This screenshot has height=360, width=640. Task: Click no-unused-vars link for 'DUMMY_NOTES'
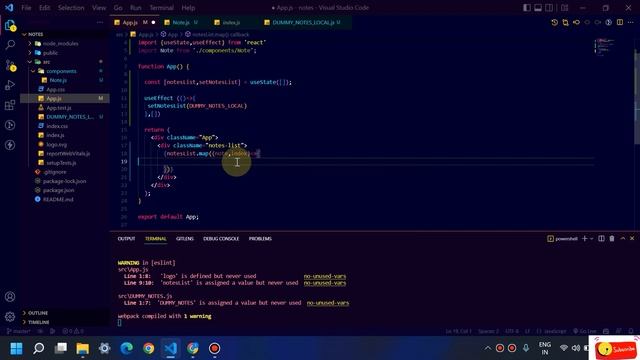tap(328, 303)
